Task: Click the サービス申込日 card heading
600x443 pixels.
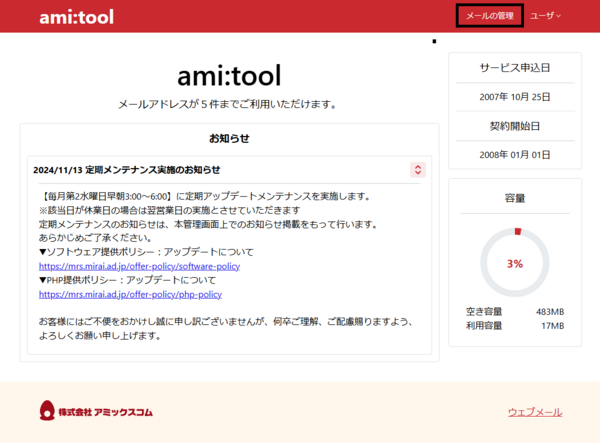Action: point(515,68)
